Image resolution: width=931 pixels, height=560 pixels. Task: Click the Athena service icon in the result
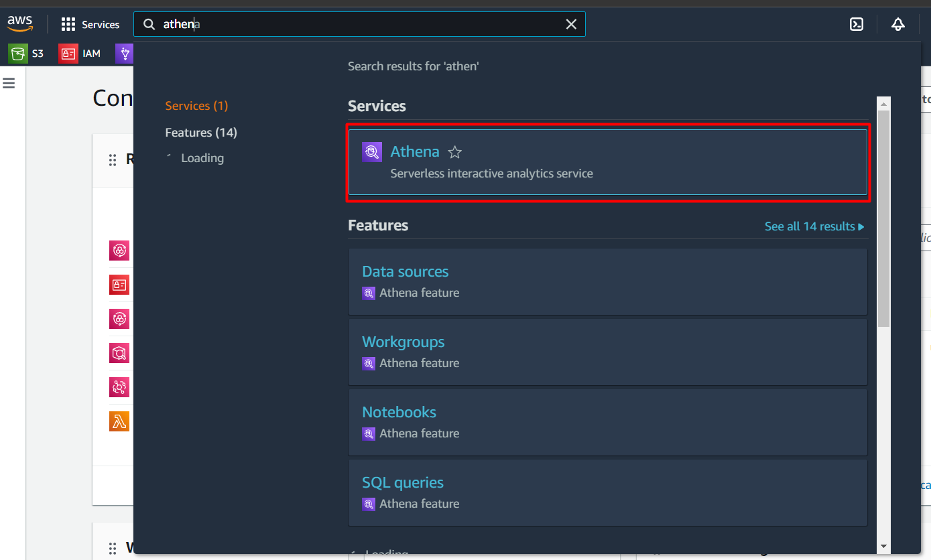(x=371, y=151)
